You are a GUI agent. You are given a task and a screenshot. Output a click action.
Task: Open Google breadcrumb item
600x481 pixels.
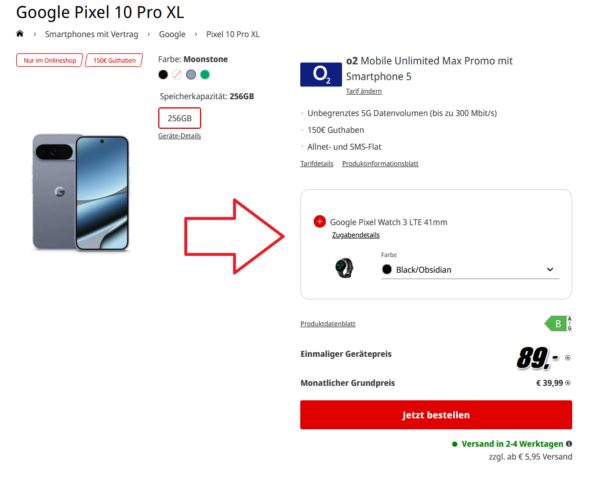pyautogui.click(x=172, y=34)
